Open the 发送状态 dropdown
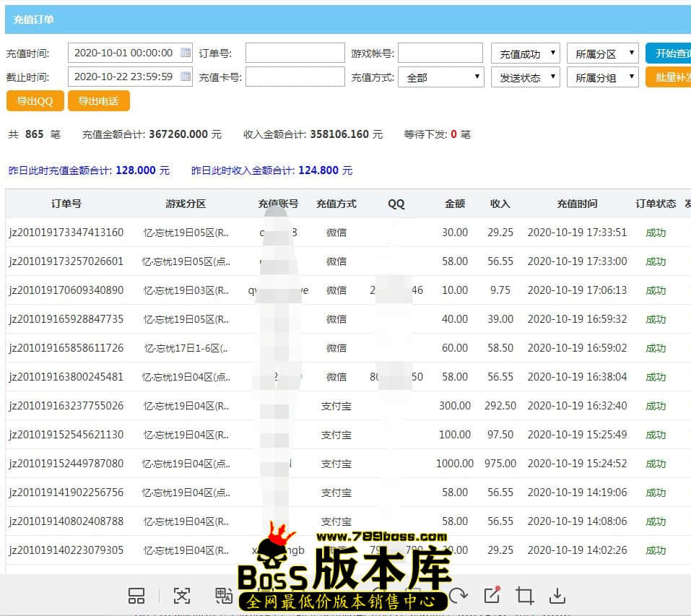691x616 pixels. [x=525, y=77]
